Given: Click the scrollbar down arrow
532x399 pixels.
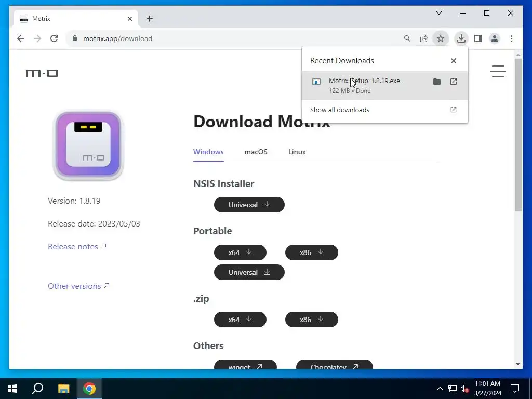Looking at the screenshot, I should tap(518, 364).
